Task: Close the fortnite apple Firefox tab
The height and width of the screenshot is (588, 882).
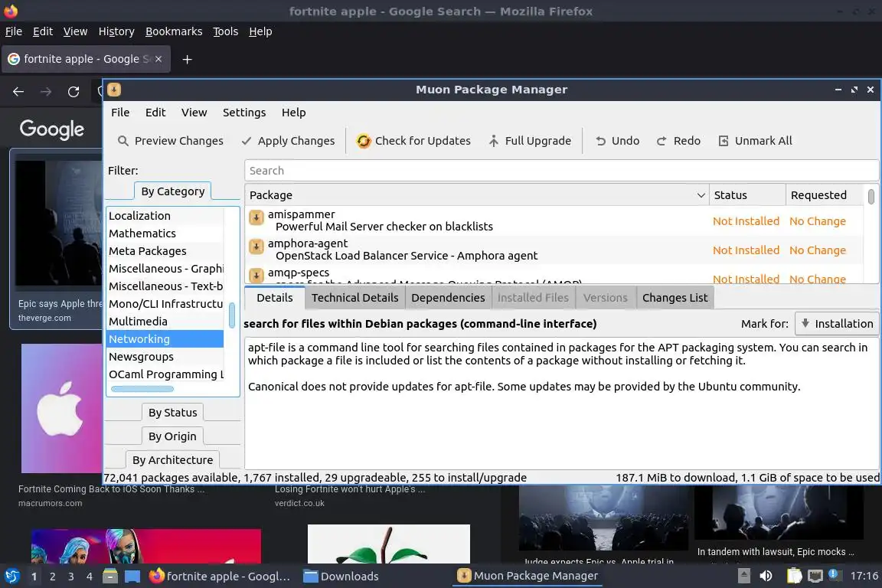Action: 158,58
